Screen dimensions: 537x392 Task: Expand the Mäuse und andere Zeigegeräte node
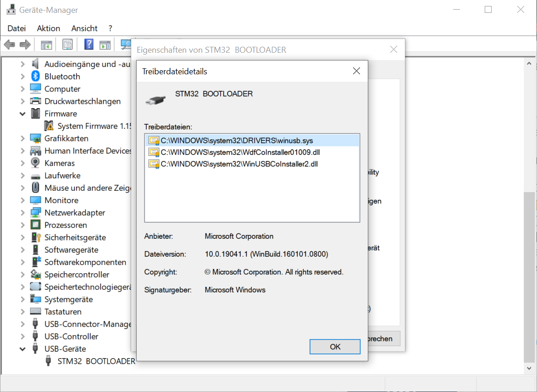(x=22, y=188)
